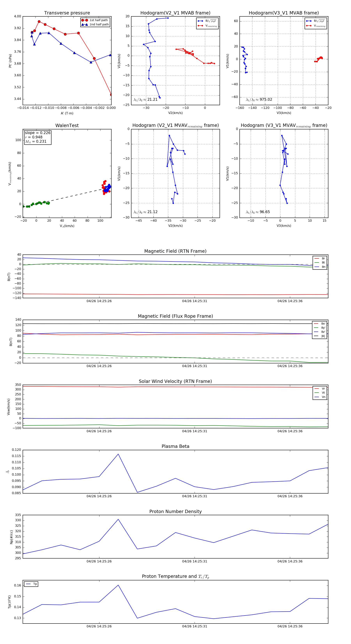Select the "slope = 0.226" text
The image size is (351, 644).
(37, 133)
